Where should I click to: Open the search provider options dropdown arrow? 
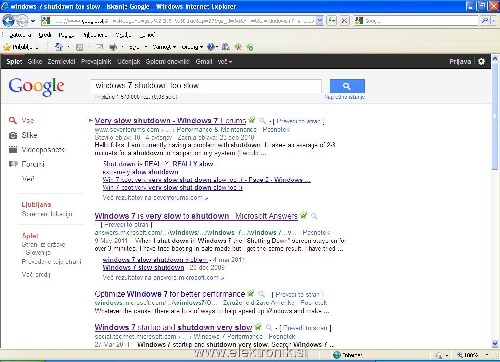494,21
